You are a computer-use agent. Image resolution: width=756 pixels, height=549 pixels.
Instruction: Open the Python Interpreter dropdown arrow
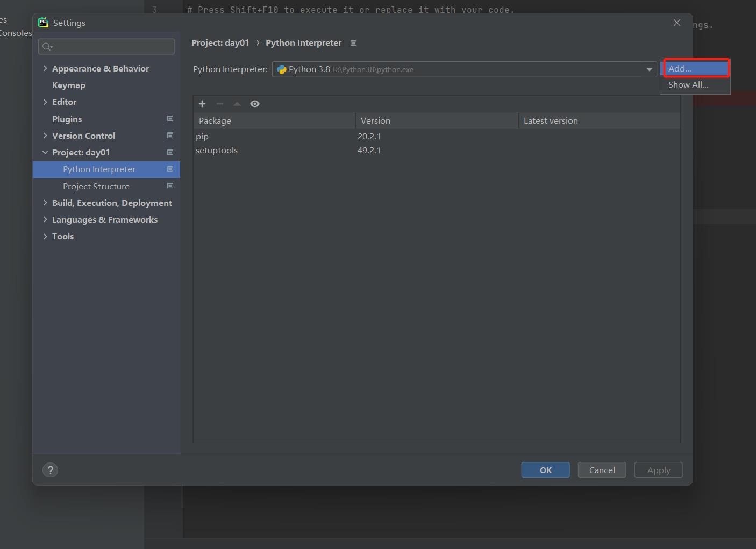649,69
